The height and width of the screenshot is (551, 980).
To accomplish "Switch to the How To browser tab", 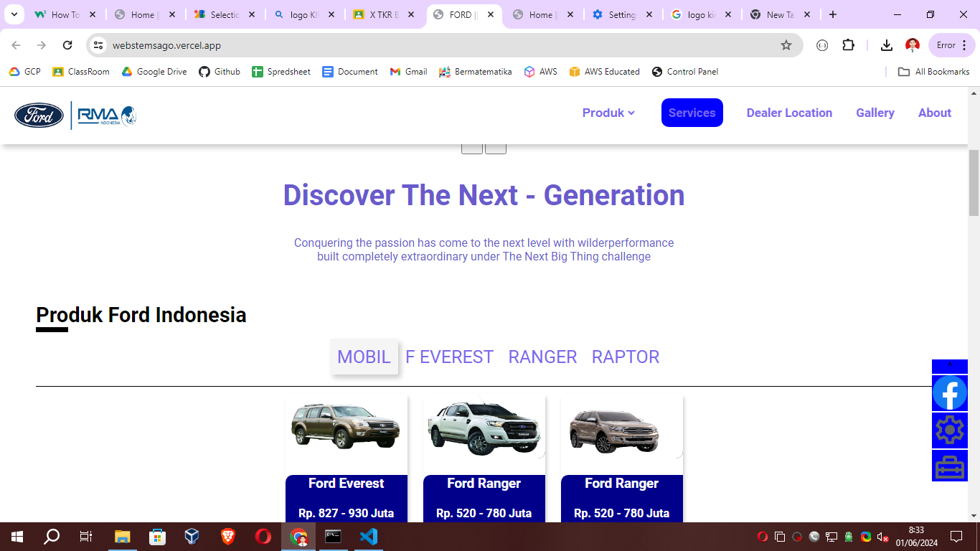I will (65, 14).
